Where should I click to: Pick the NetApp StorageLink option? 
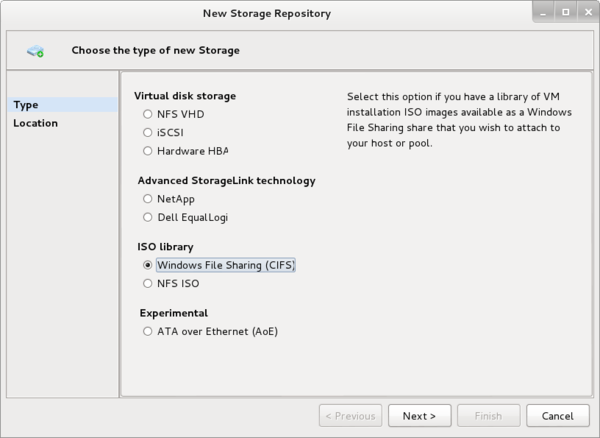point(148,199)
